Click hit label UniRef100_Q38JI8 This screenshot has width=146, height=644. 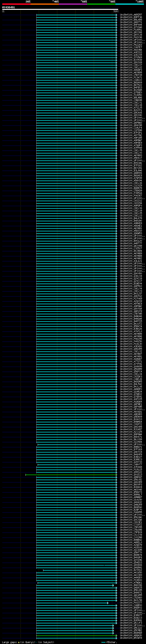pos(131,276)
